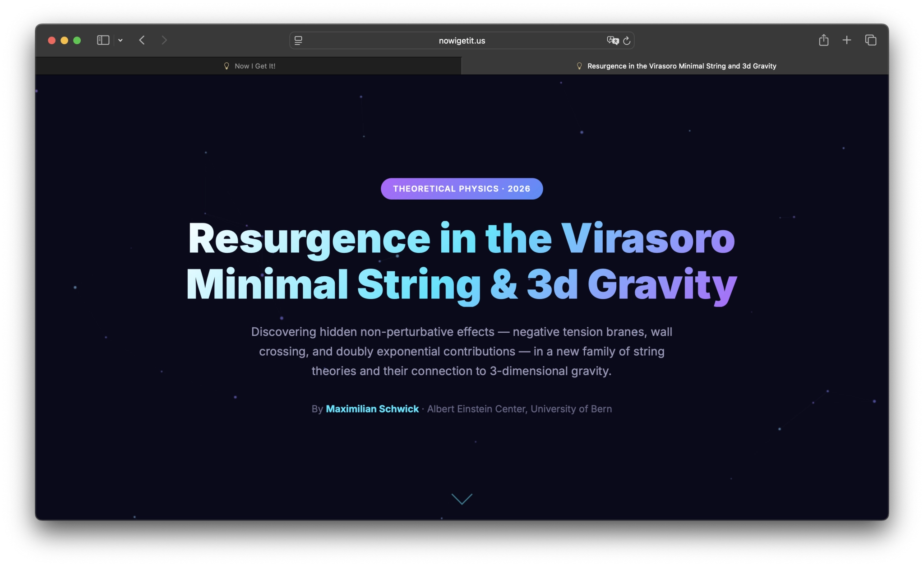This screenshot has height=567, width=924.
Task: Add a new tab with plus icon
Action: pyautogui.click(x=847, y=40)
